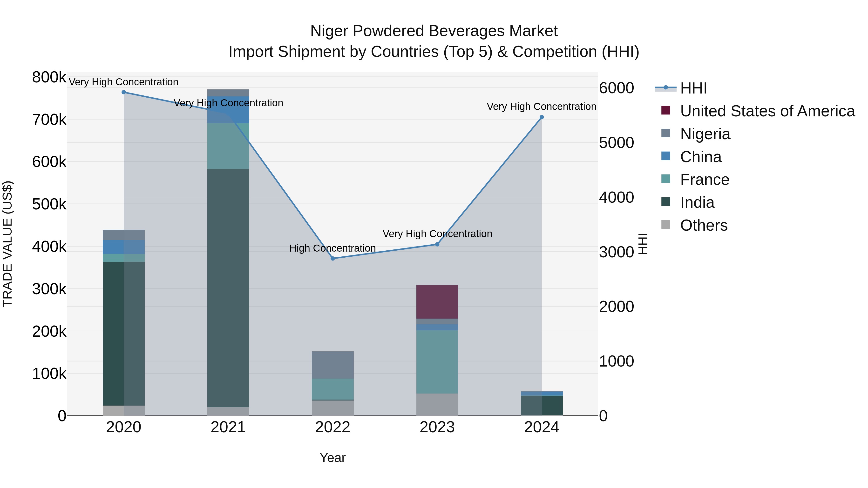Viewport: 868px width, 488px height.
Task: Click the France teal legend swatch
Action: (666, 179)
